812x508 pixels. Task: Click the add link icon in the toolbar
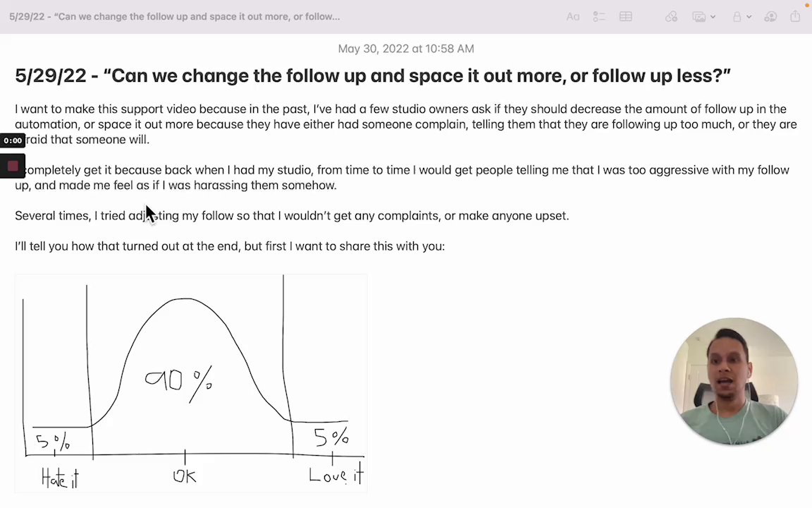(671, 17)
